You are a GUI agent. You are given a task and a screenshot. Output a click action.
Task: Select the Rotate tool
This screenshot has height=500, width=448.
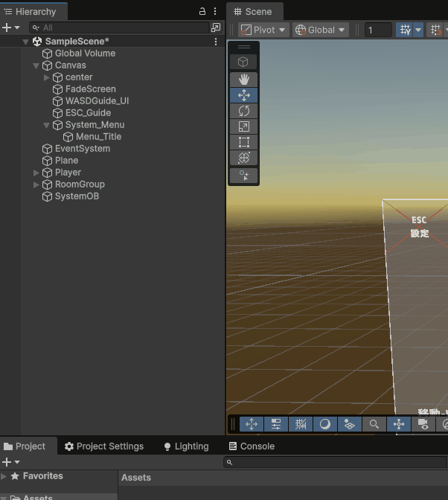click(x=243, y=111)
